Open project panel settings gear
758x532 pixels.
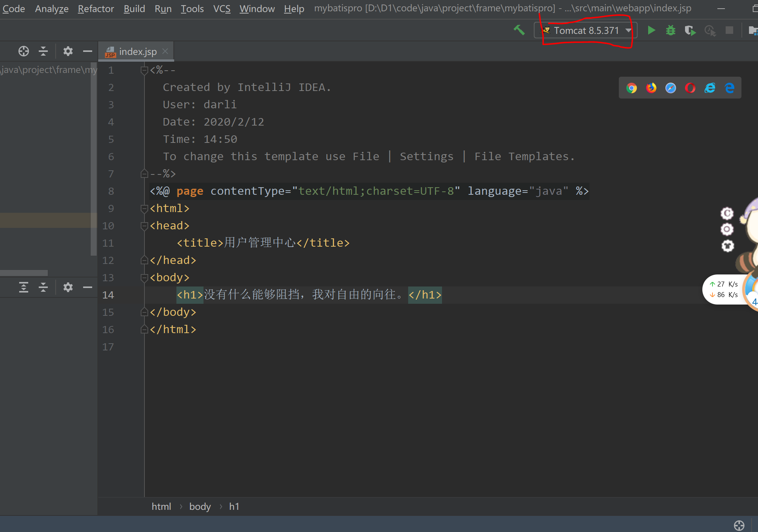coord(68,51)
